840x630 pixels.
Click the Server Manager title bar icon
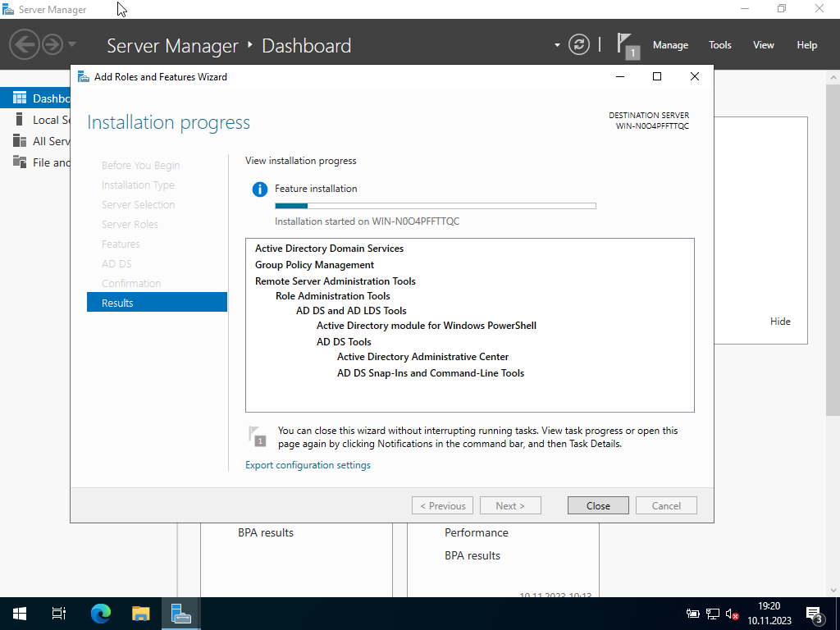pyautogui.click(x=8, y=9)
